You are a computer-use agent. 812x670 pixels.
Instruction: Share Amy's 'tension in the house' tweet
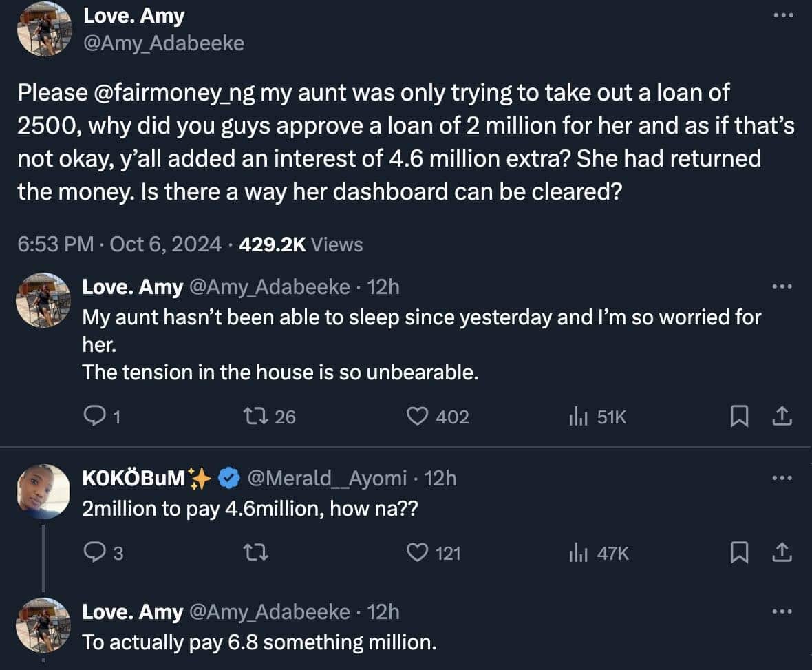[x=783, y=416]
